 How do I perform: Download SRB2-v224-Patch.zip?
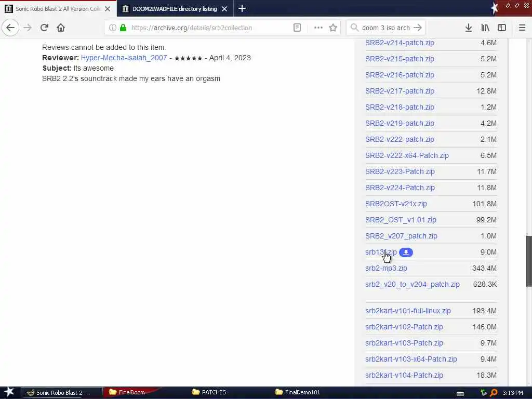point(400,188)
